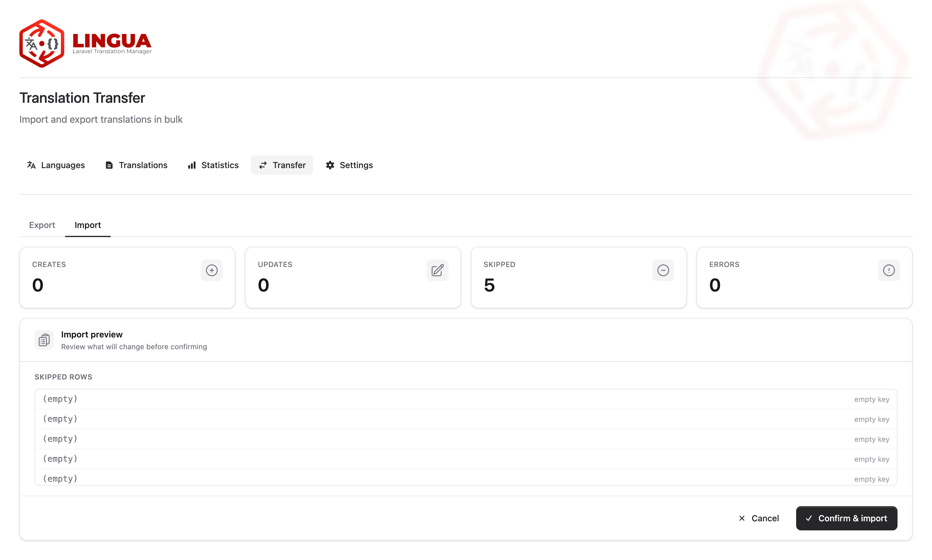Click the Translation Transfer page heading

point(82,98)
